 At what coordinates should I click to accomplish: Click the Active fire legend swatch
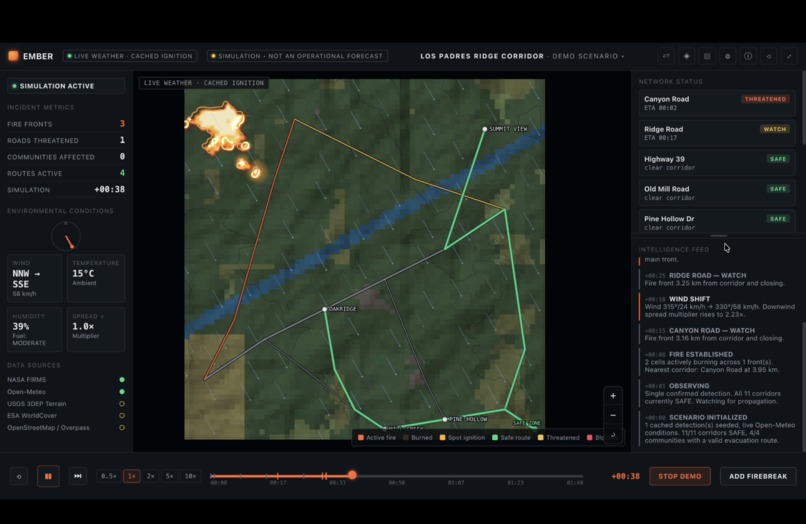(x=361, y=438)
